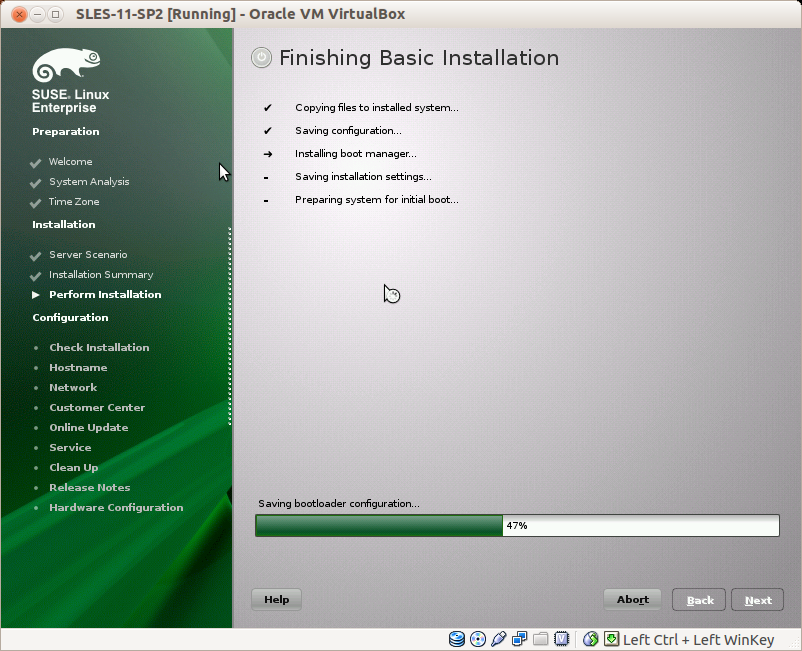Select the Server Scenario step
Viewport: 802px width, 651px height.
[88, 255]
